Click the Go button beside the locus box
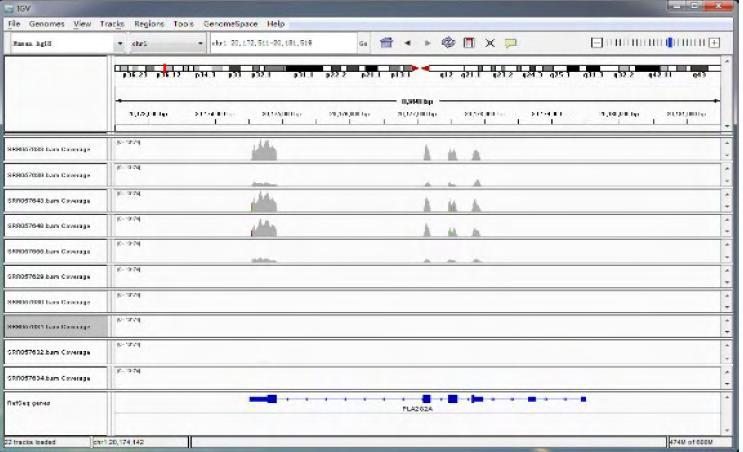This screenshot has width=743, height=452. 363,44
